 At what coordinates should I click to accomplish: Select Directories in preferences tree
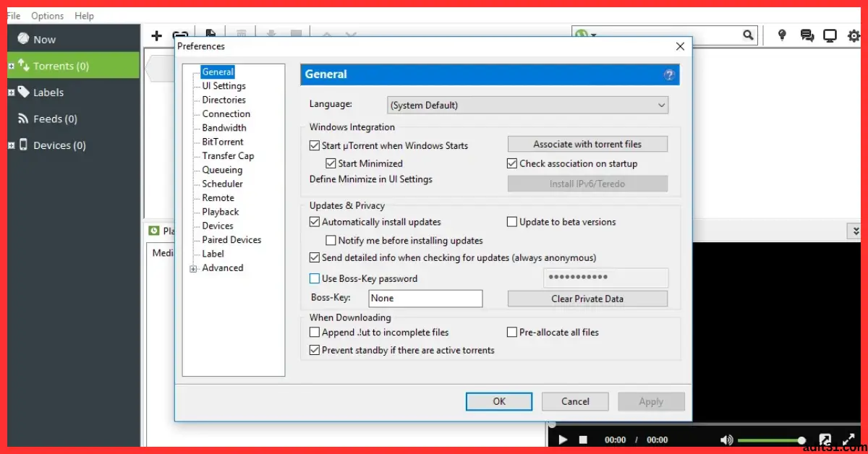[x=224, y=100]
